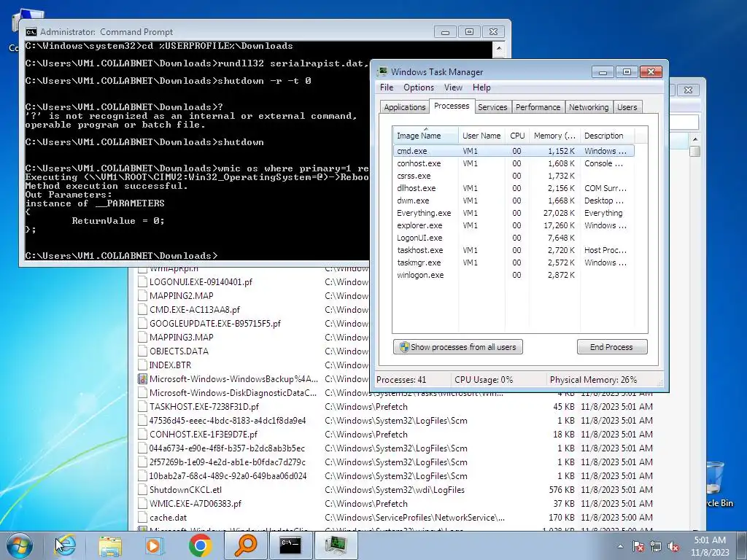Image resolution: width=747 pixels, height=560 pixels.
Task: Sort processes by Memory column header
Action: coord(554,135)
